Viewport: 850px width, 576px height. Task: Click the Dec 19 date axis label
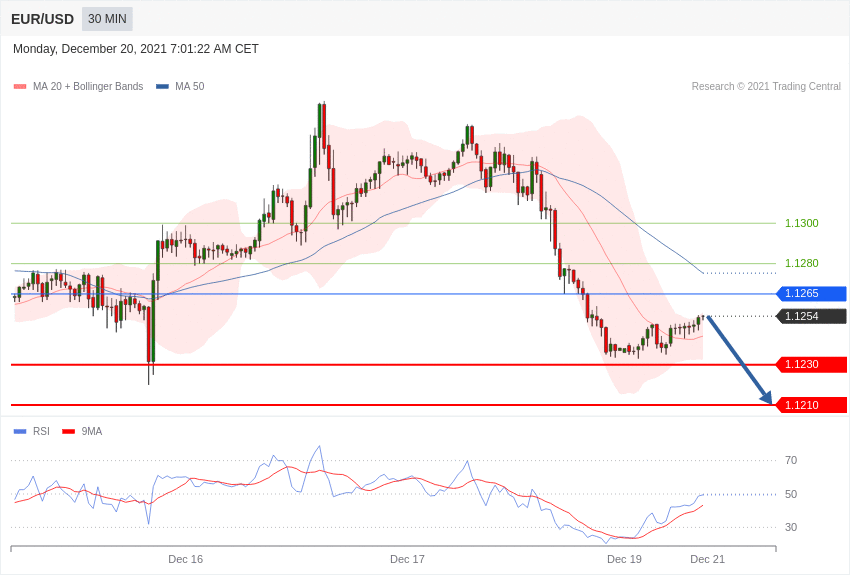(x=624, y=559)
